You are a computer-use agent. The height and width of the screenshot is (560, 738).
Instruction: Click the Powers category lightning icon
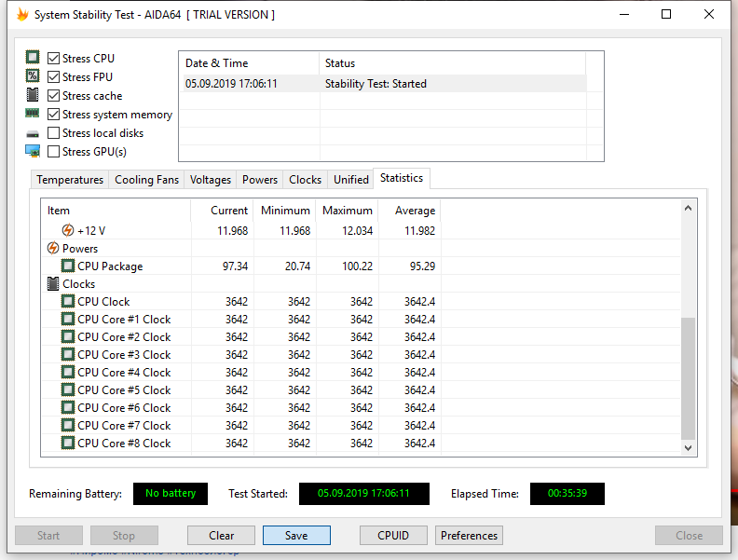coord(53,248)
